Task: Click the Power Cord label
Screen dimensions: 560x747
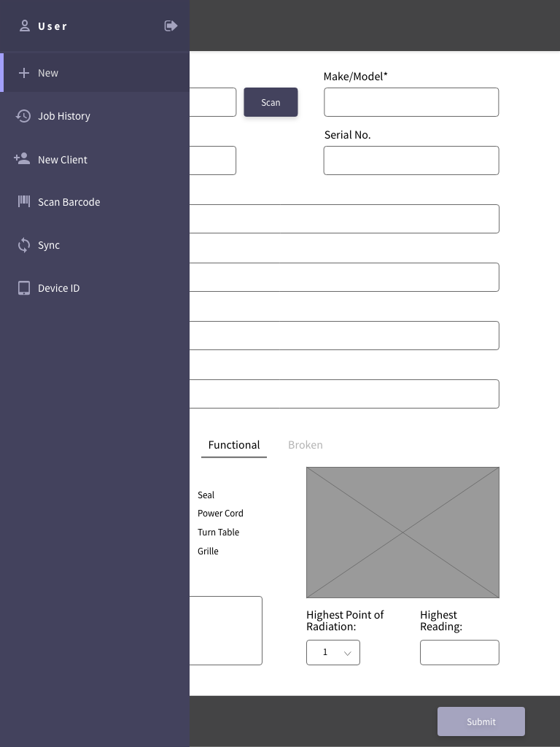Action: tap(220, 513)
